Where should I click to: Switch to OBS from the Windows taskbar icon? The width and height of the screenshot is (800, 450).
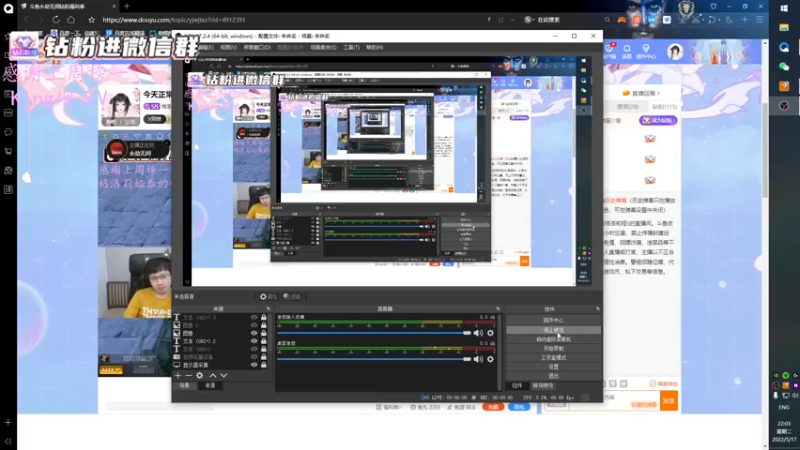tap(784, 106)
